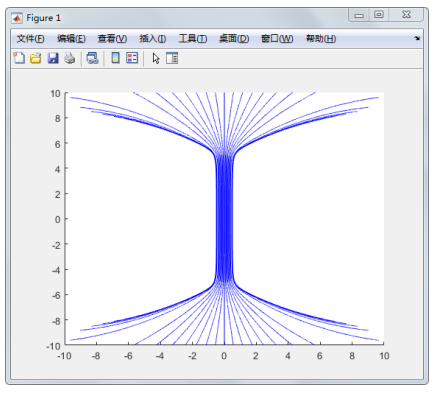Click the y-axis tick label 0

[58, 220]
